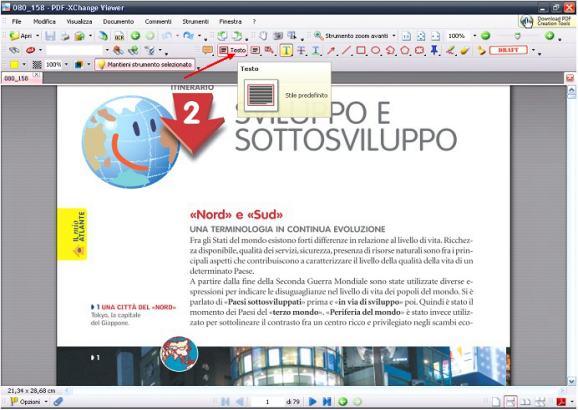Select the Typewriter tool icon
Viewport: 578px width, 410px height.
click(286, 50)
